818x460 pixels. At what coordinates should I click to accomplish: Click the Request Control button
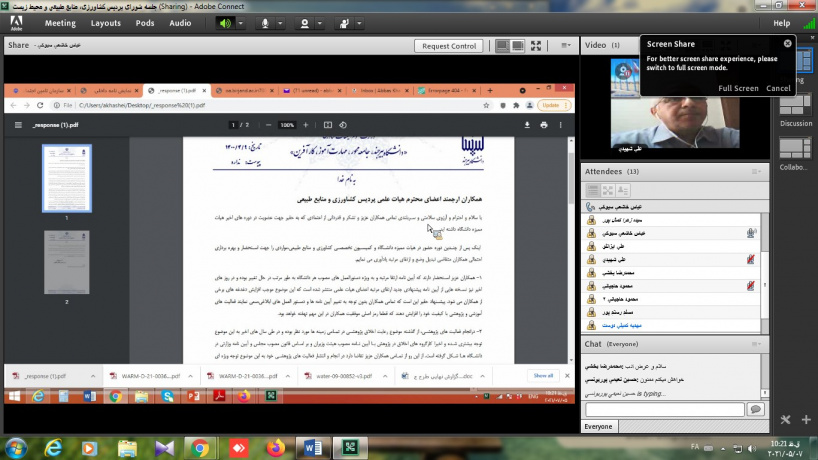pyautogui.click(x=449, y=46)
